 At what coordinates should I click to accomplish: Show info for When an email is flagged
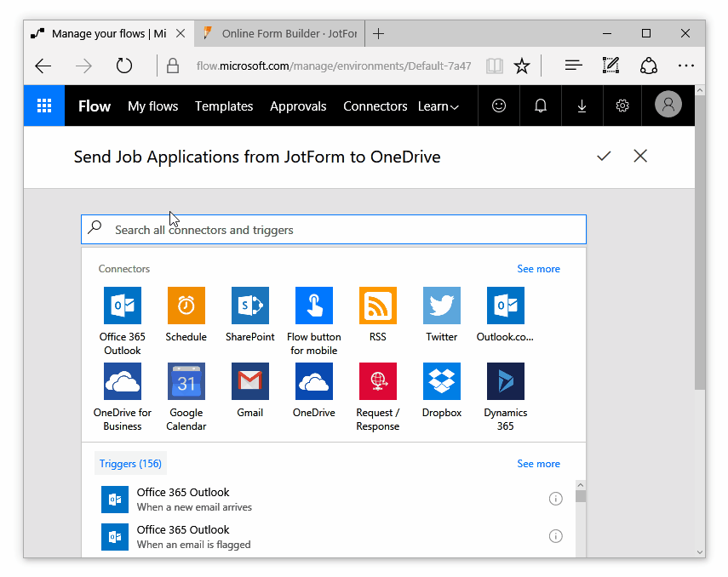(x=555, y=536)
